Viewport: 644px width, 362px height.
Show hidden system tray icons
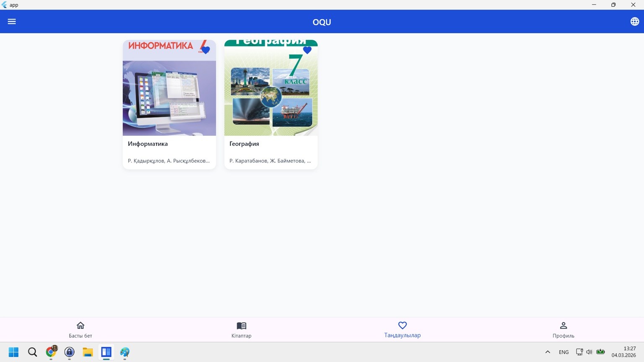[548, 352]
